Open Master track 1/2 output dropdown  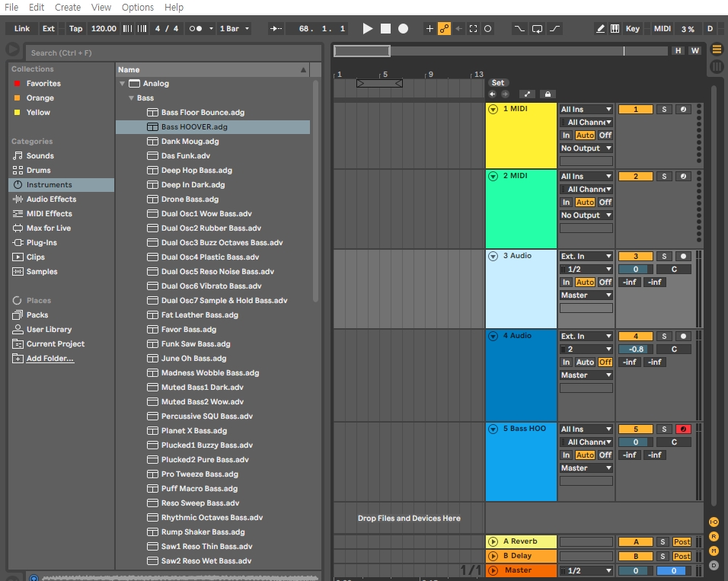[x=586, y=571]
